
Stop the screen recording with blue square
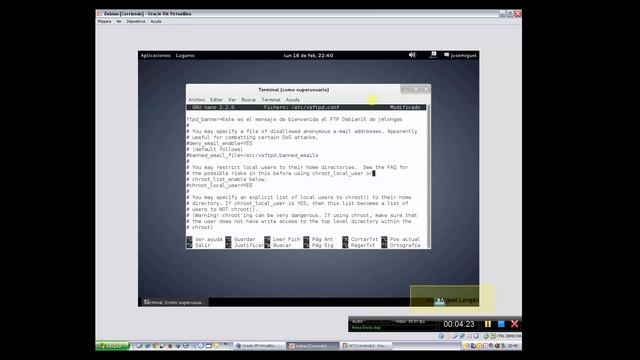point(501,324)
